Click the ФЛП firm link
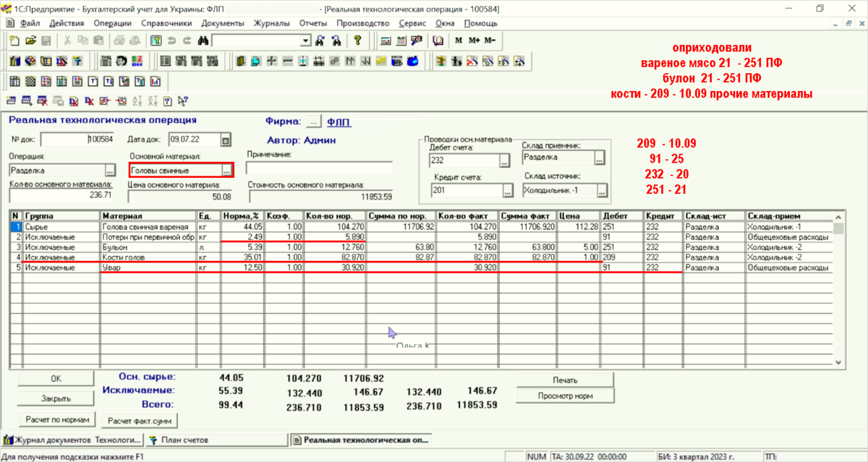The width and height of the screenshot is (868, 462). point(339,123)
